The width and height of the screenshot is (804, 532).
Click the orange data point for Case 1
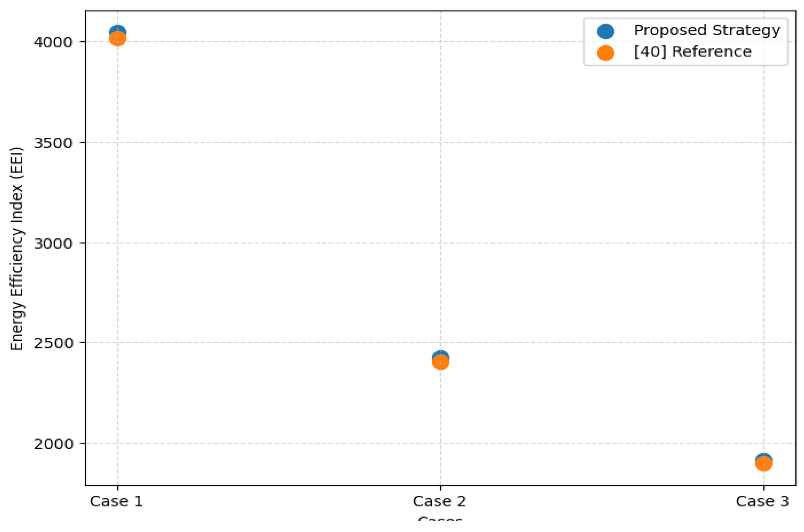click(x=118, y=39)
